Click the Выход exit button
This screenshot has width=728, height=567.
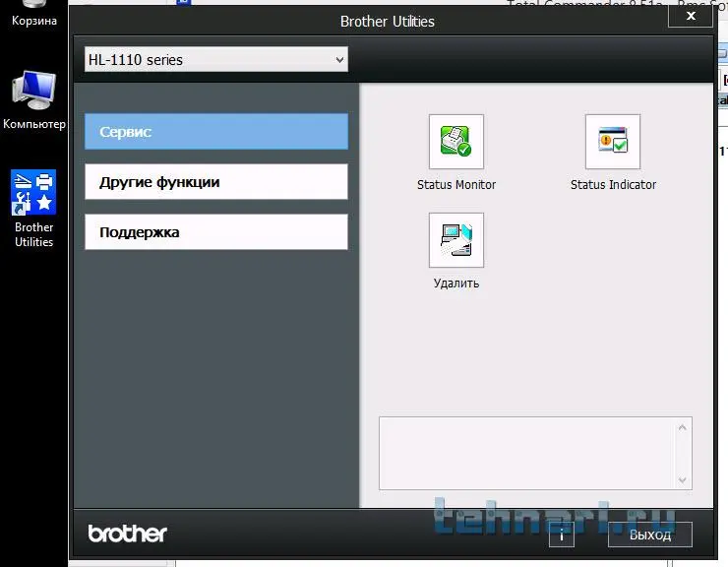[x=650, y=535]
